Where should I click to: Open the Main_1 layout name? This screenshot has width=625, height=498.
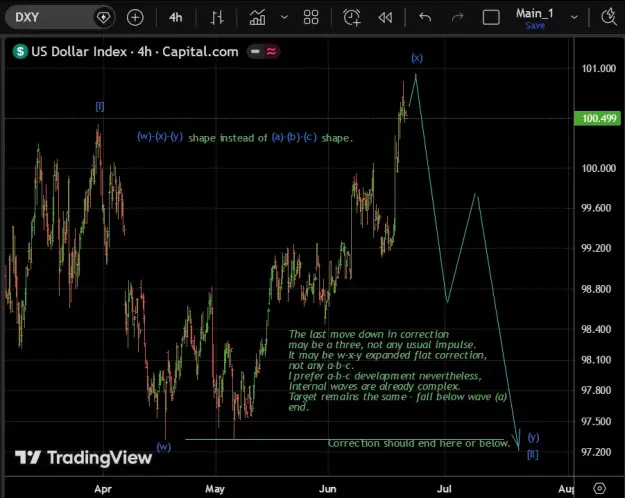[535, 14]
